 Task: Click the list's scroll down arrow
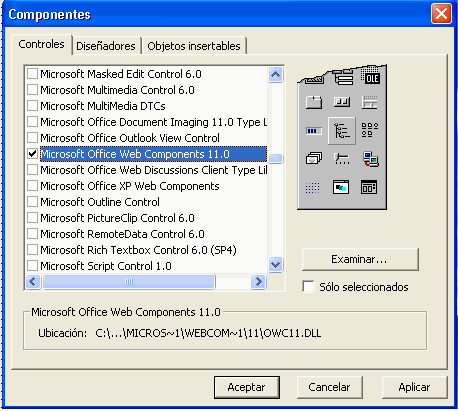276,265
